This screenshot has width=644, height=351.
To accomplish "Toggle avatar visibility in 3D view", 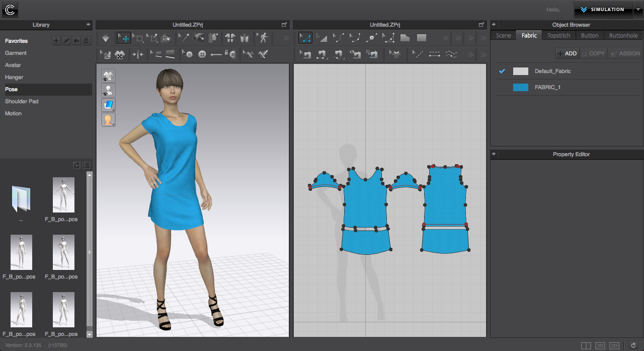I will pyautogui.click(x=108, y=91).
